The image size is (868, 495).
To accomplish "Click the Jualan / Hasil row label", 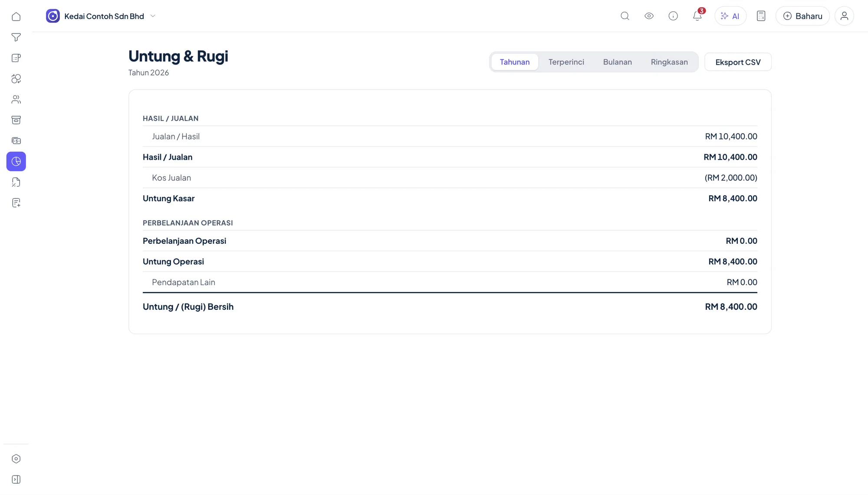I will point(176,136).
